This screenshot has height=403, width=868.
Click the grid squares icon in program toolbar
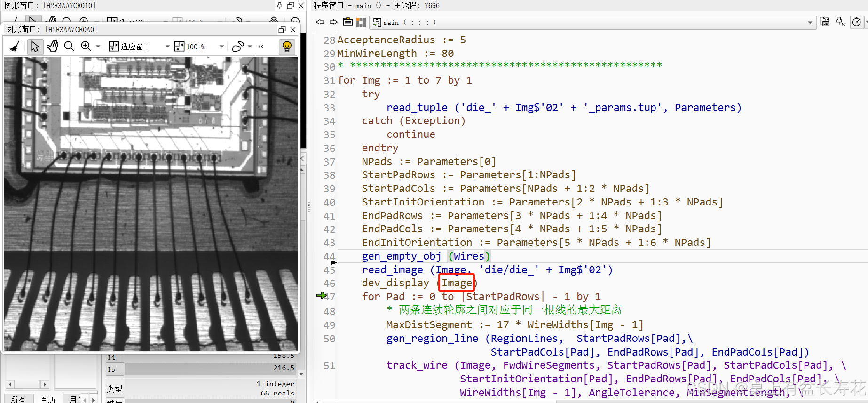pos(361,22)
